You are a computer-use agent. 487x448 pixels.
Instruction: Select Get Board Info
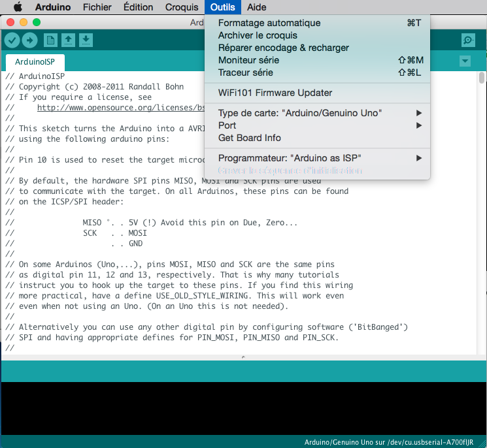click(317, 138)
